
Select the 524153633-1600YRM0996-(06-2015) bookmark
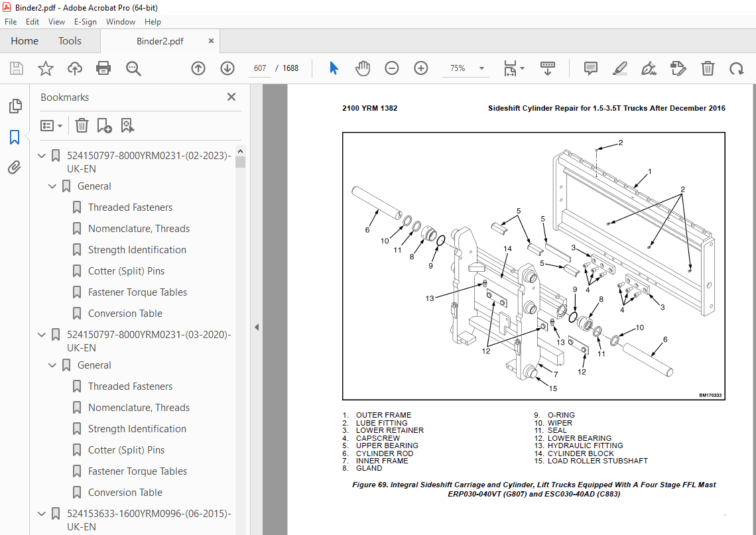[x=149, y=520]
